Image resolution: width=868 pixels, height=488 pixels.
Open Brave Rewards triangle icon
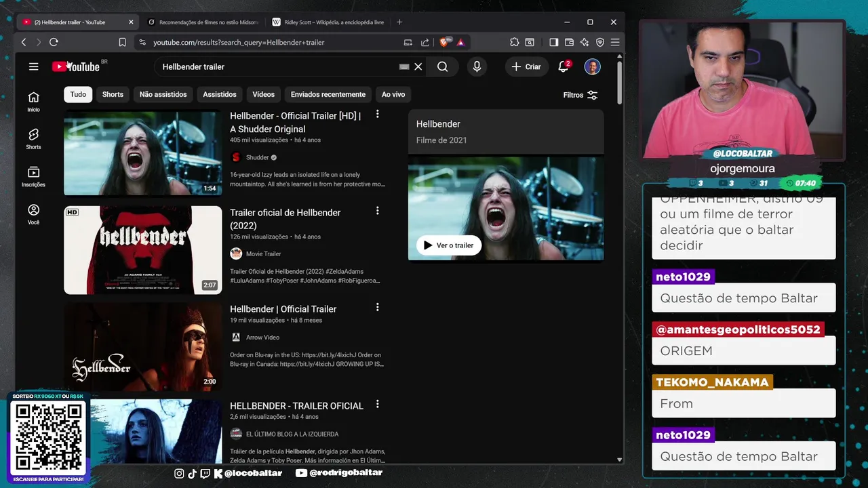click(x=460, y=42)
